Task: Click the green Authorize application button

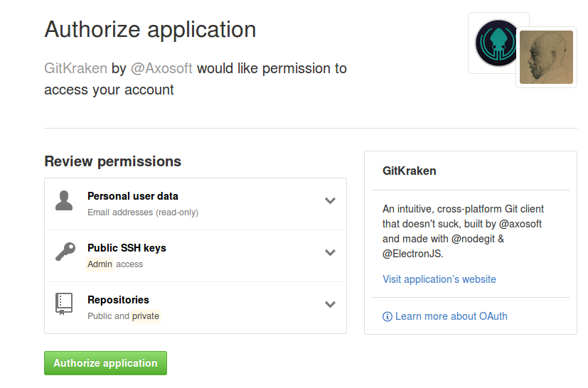Action: (105, 363)
